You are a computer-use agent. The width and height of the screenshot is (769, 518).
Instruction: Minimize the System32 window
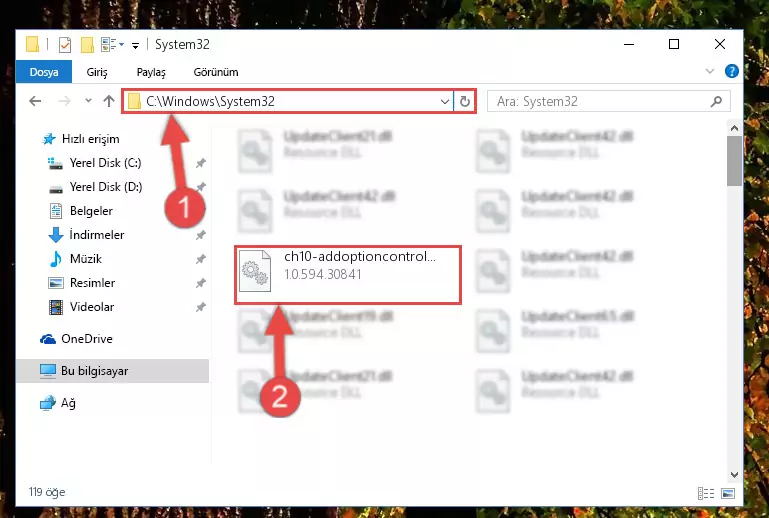[629, 44]
